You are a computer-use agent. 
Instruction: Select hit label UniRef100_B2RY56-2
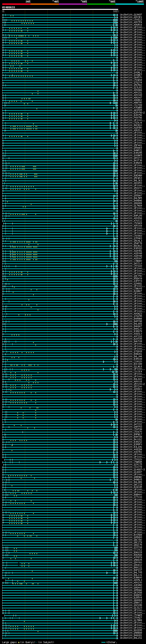point(133,113)
